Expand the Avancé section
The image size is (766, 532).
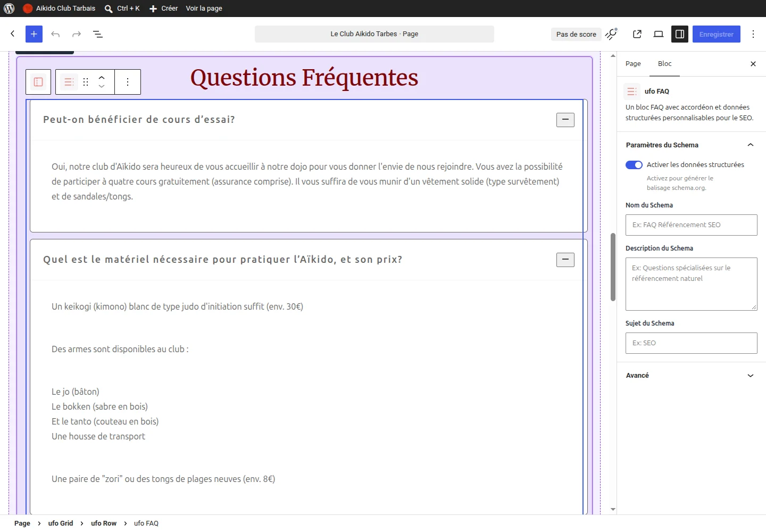(691, 376)
